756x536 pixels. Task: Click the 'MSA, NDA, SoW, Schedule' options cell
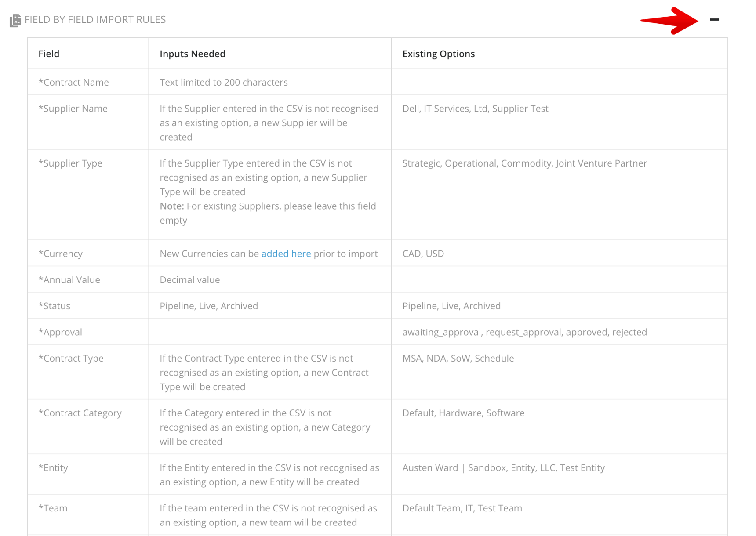click(x=458, y=359)
